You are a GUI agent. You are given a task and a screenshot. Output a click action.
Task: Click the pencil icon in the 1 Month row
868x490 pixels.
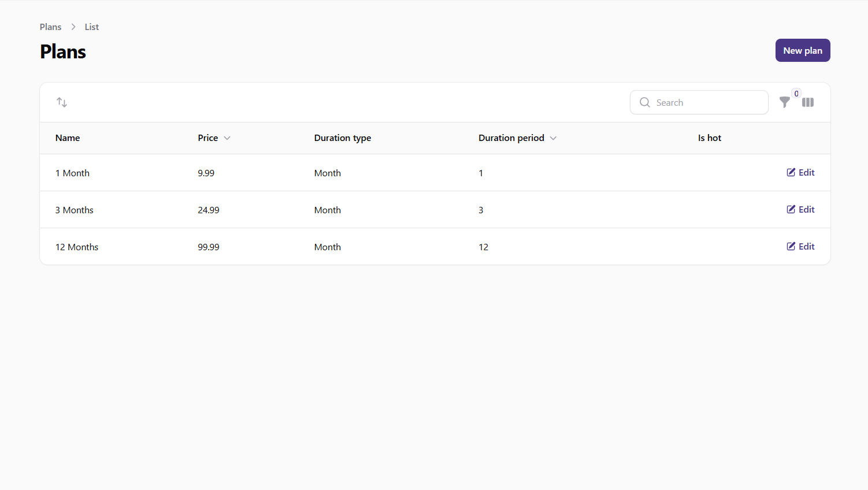791,172
